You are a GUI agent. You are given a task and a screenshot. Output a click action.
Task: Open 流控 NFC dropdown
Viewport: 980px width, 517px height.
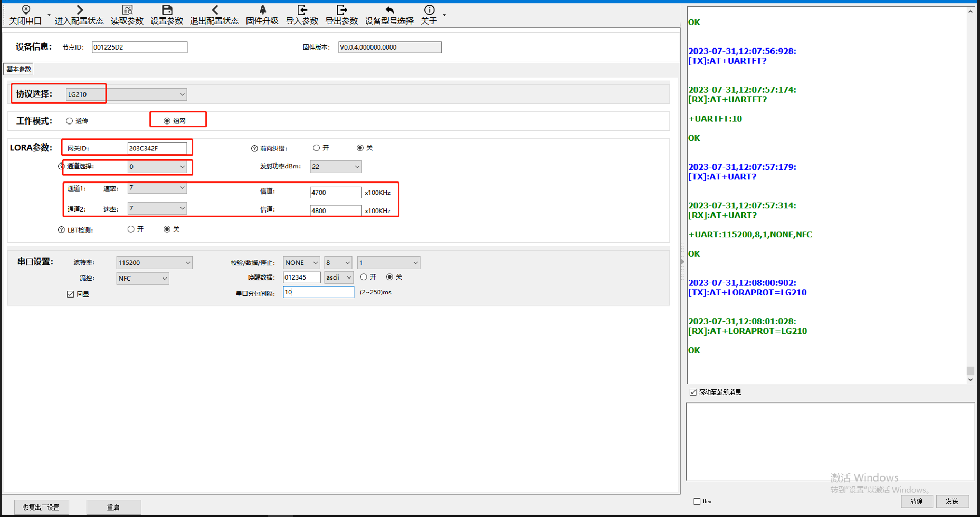click(142, 278)
